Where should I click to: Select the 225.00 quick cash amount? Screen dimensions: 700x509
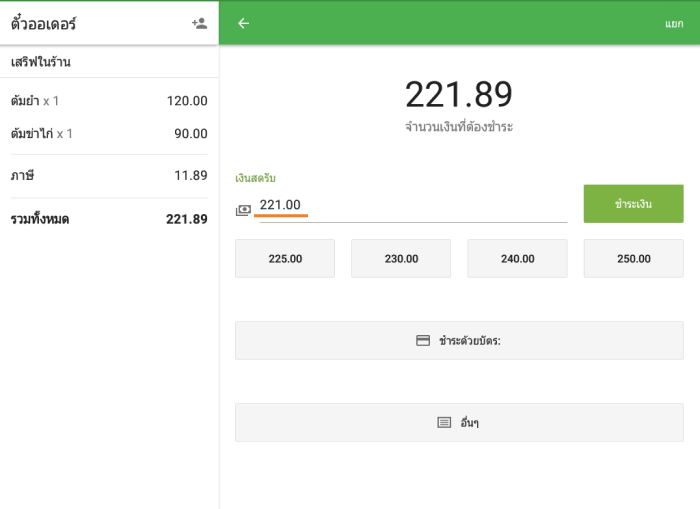(x=285, y=258)
